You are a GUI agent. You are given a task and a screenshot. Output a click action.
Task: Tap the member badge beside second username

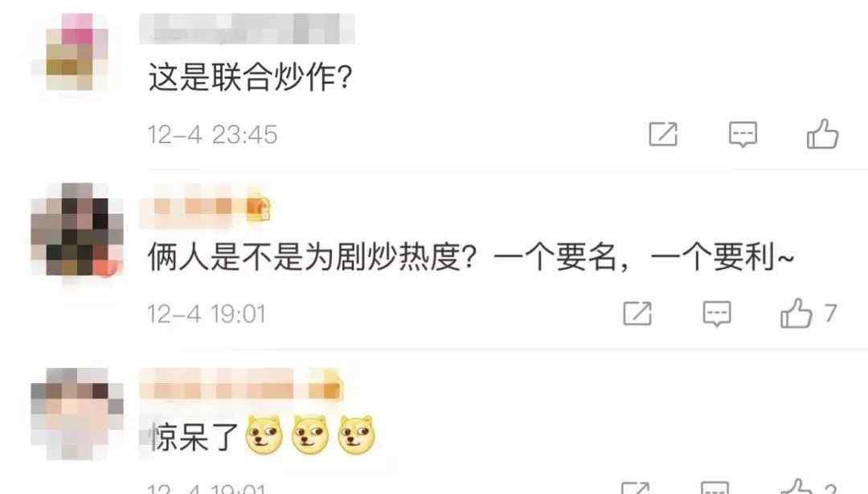click(x=258, y=209)
